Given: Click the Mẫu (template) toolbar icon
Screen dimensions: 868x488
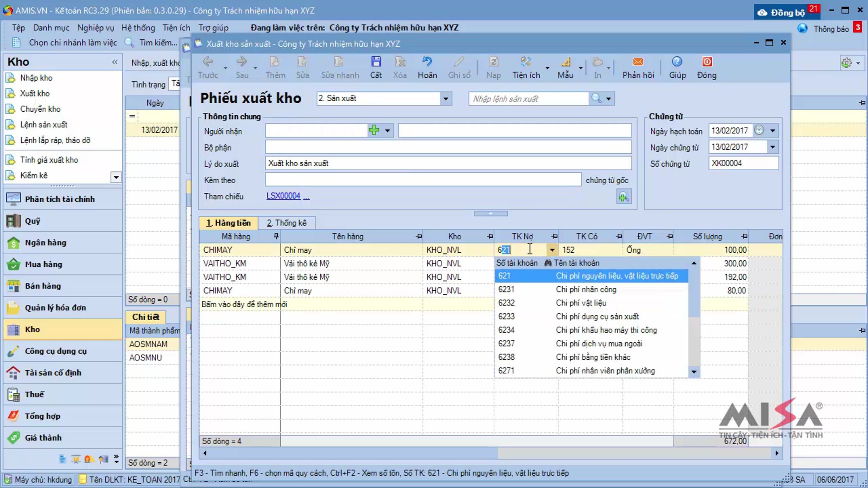Looking at the screenshot, I should (x=566, y=62).
